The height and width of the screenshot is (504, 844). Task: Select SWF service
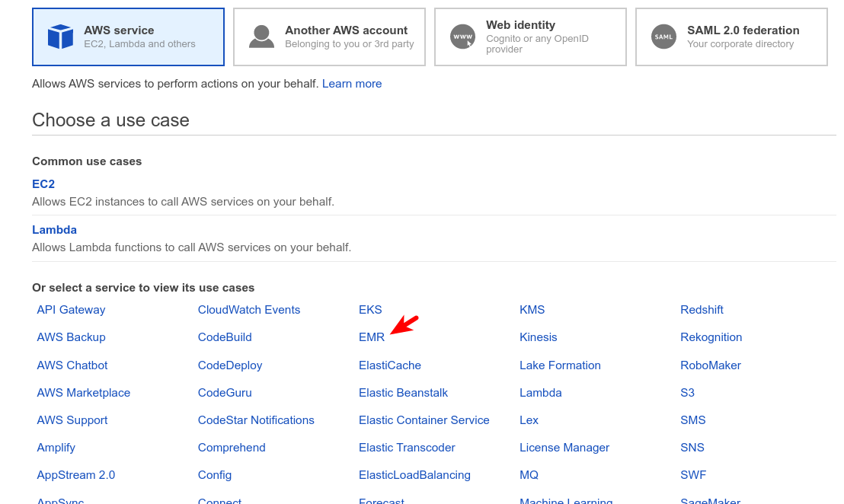693,475
